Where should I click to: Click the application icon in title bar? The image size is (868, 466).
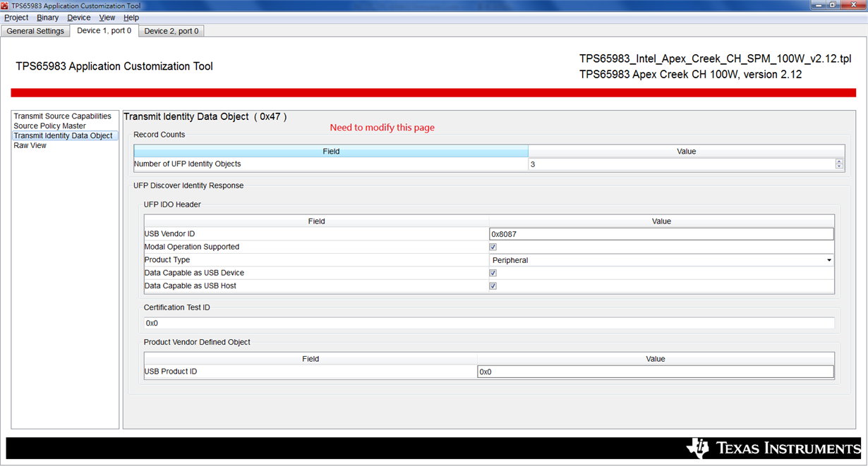coord(6,5)
